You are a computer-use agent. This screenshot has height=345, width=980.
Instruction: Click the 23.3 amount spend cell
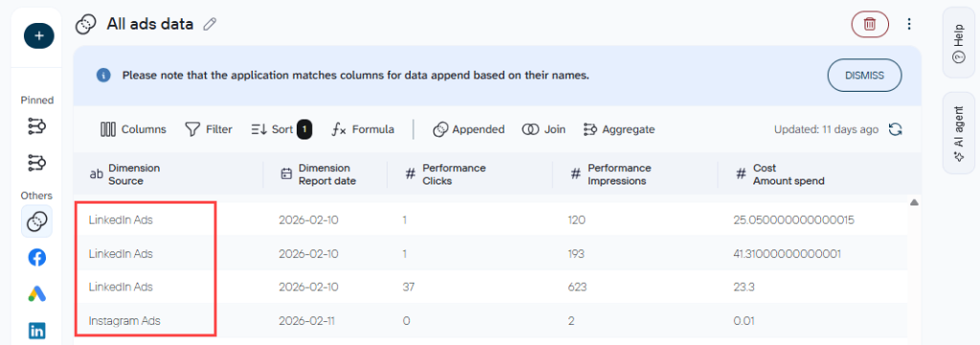(744, 287)
